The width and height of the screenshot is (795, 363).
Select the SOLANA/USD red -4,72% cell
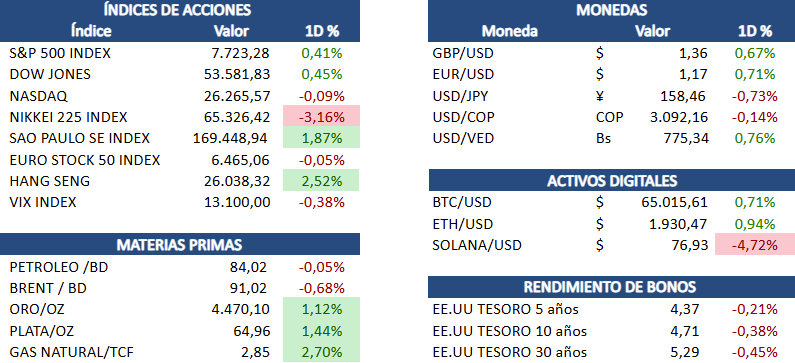click(x=754, y=245)
